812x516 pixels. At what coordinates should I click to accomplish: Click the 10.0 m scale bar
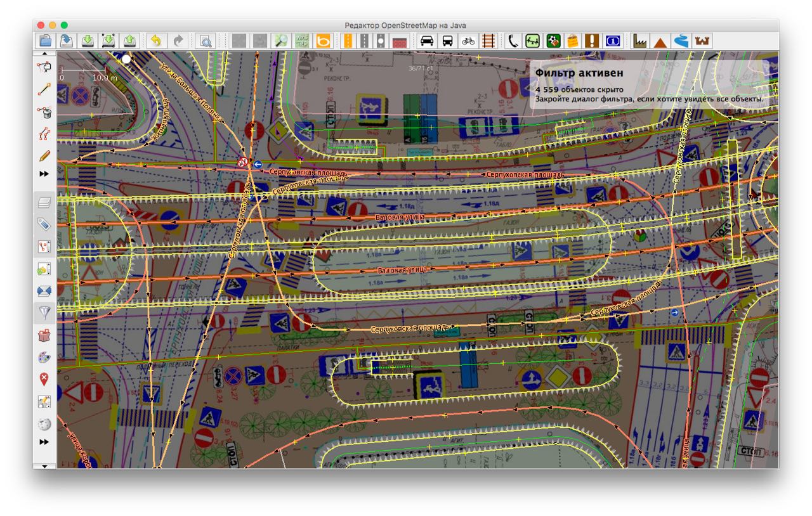point(84,73)
